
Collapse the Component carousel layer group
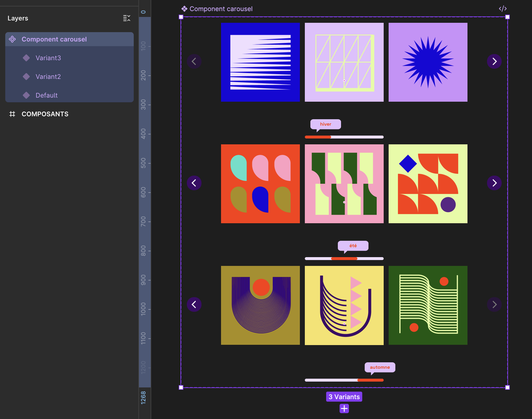(x=12, y=39)
